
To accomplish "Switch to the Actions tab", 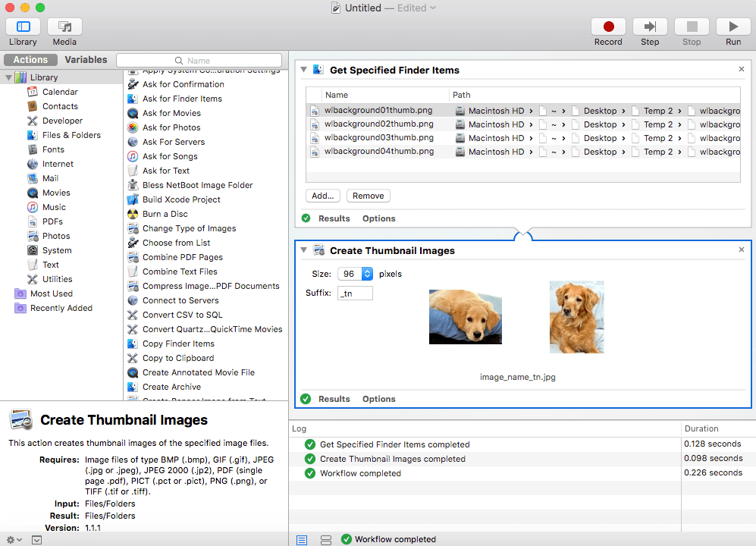I will pos(30,59).
